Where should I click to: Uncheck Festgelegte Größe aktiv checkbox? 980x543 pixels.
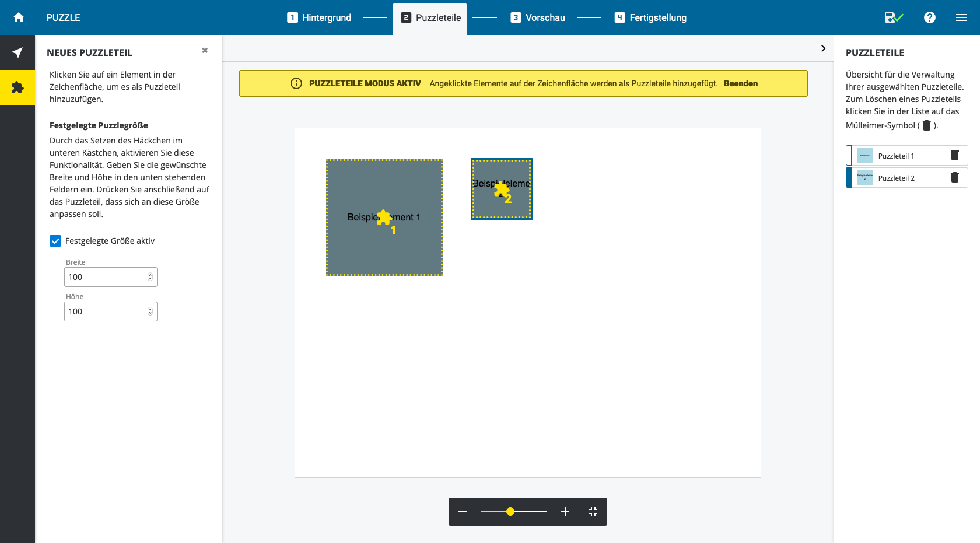coord(55,241)
